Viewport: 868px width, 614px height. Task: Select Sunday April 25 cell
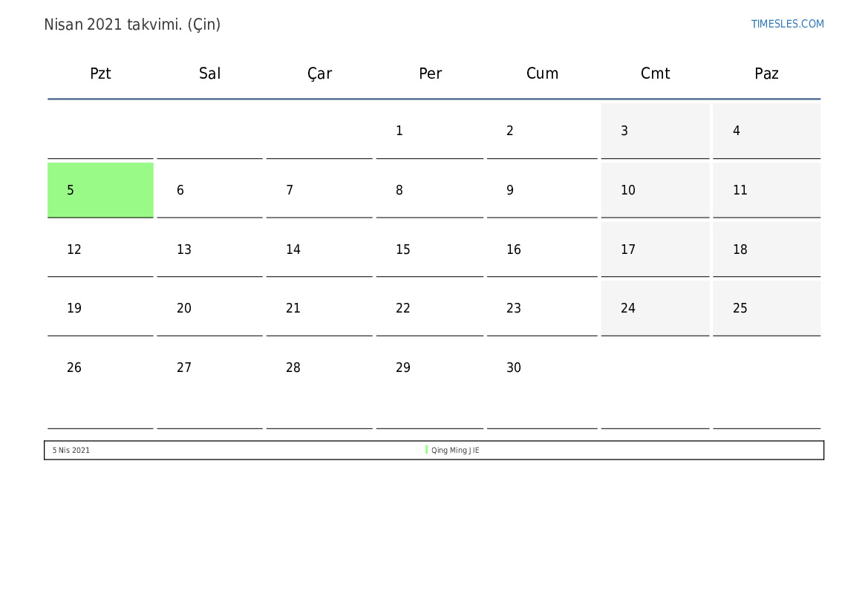click(x=766, y=308)
